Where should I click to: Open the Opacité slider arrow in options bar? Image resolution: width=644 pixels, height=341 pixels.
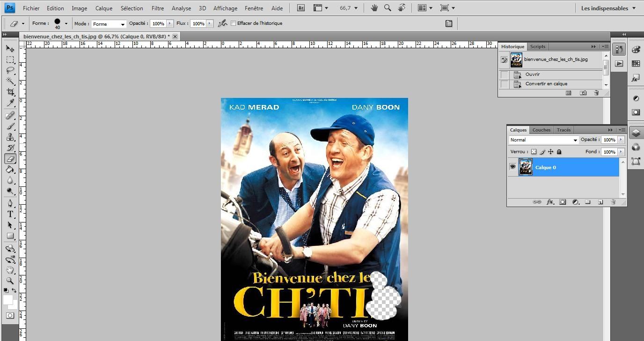pos(169,23)
